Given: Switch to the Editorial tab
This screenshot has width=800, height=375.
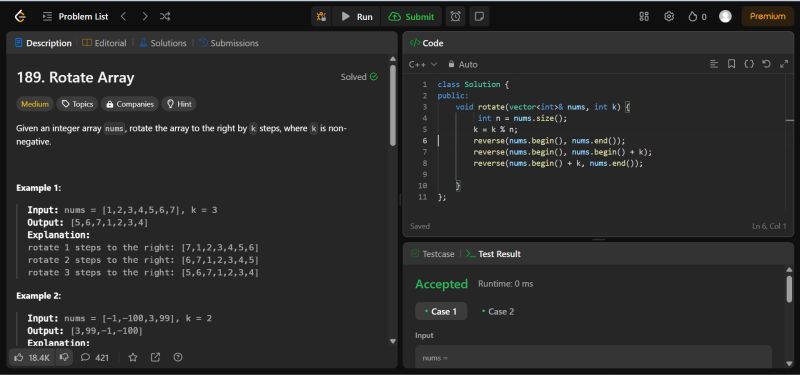Looking at the screenshot, I should click(105, 43).
